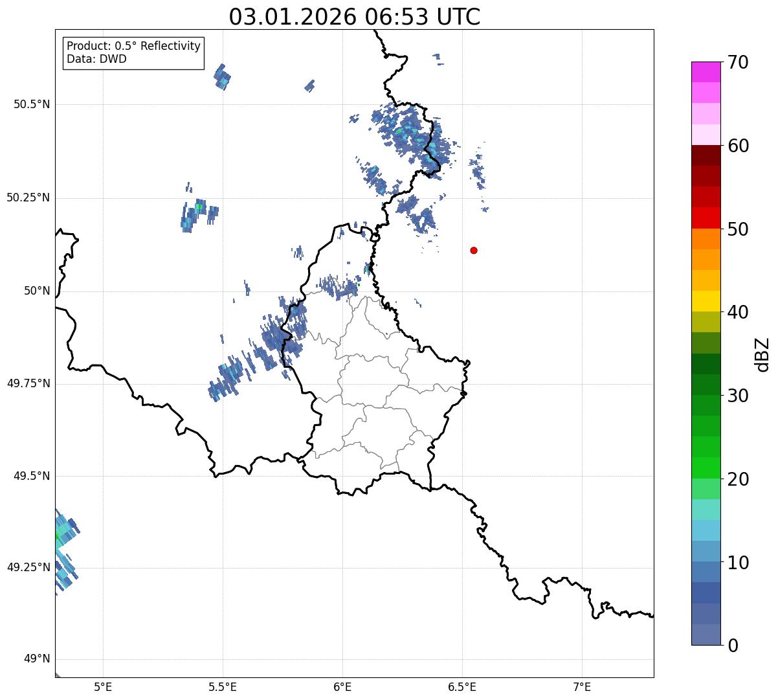The image size is (778, 700).
Task: Click the "Product: 0.5° Reflectivity" label
Action: click(x=134, y=47)
